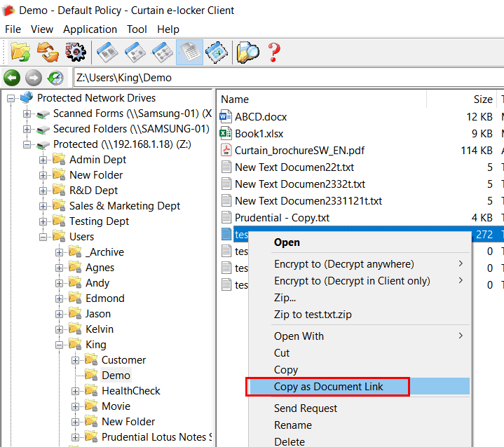
Task: Click the open folder toolbar icon
Action: click(x=21, y=52)
